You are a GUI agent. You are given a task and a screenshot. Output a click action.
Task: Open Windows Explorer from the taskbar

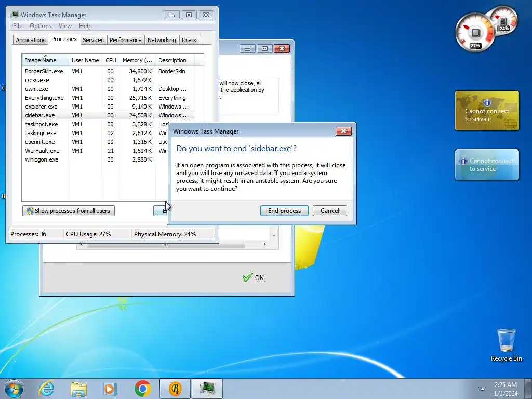point(78,389)
